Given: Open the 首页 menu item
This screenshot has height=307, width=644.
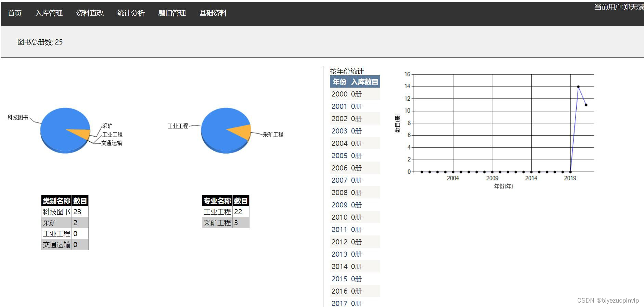Looking at the screenshot, I should (x=15, y=13).
